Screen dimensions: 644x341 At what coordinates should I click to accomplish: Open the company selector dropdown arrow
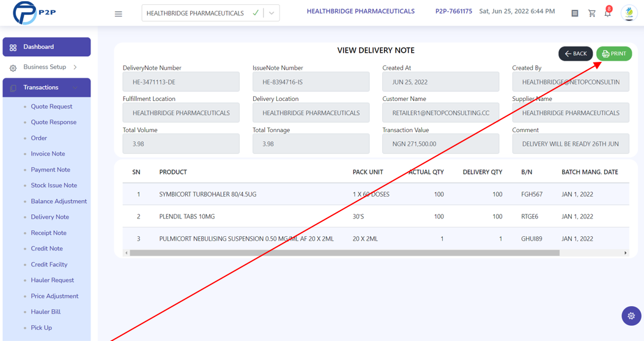(272, 13)
